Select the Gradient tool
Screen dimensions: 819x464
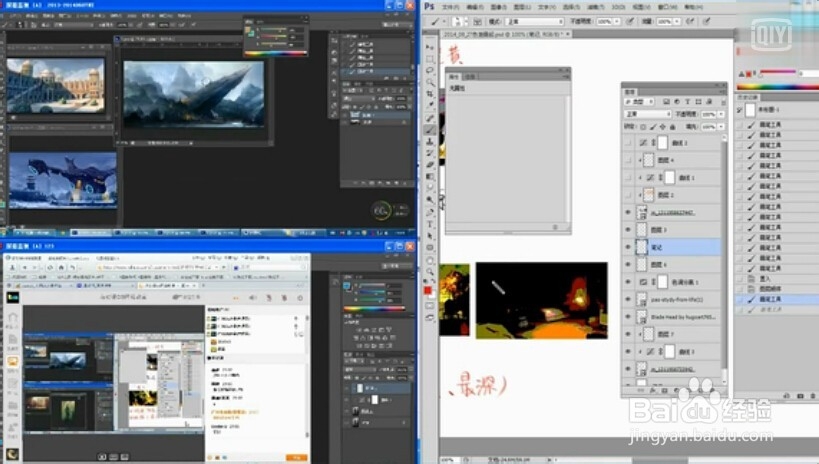430,176
